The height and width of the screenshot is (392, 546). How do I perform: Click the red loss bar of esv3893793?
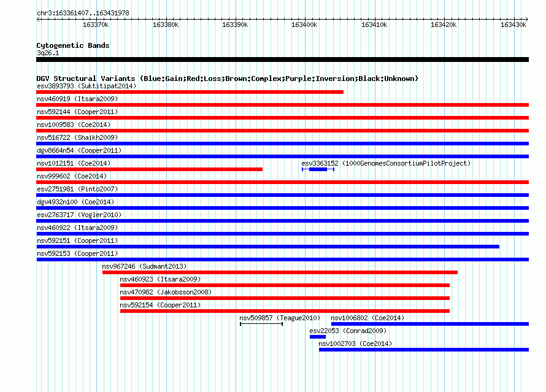click(x=190, y=92)
